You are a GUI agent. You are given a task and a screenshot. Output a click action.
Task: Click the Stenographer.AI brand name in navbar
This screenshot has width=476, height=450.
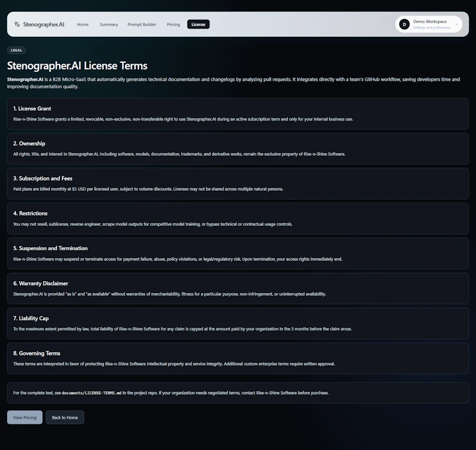coord(43,24)
